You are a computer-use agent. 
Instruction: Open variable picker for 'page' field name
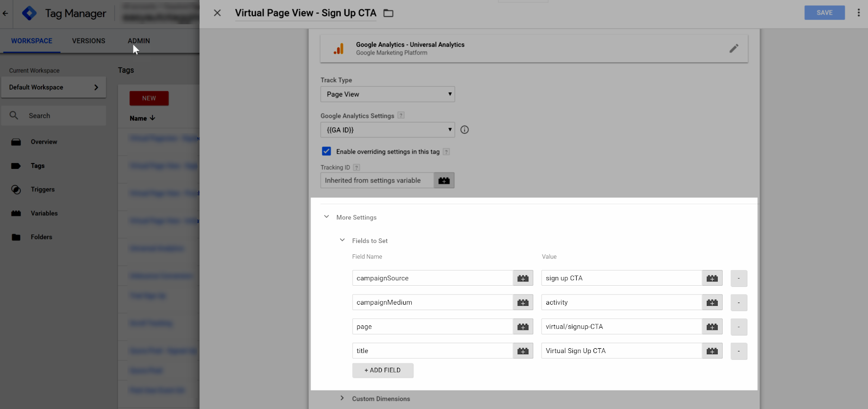[x=523, y=326]
